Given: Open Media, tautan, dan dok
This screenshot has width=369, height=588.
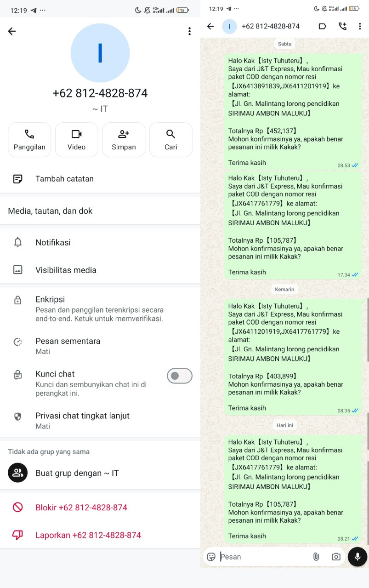Looking at the screenshot, I should (100, 211).
